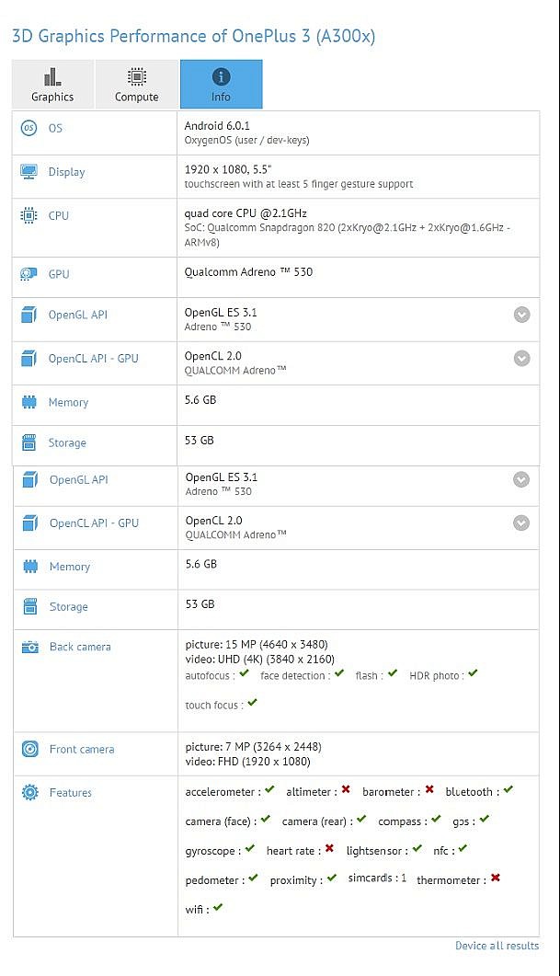The image size is (560, 976).
Task: Click the nfc check mark
Action: (x=463, y=848)
